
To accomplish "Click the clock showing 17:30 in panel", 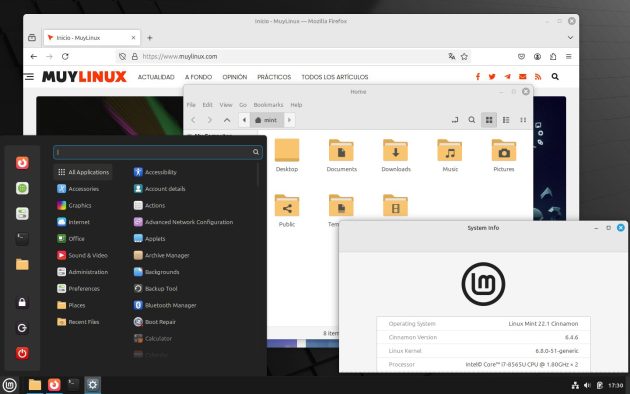I will 616,386.
